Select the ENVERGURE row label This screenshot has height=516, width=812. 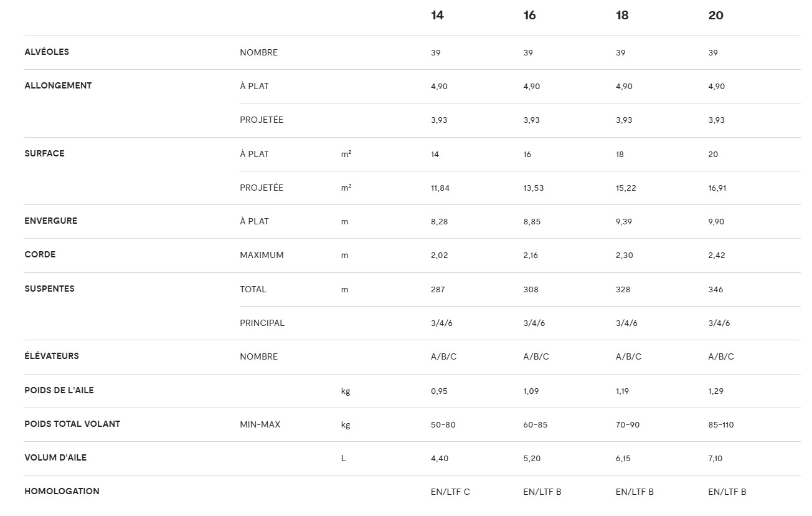(x=51, y=221)
